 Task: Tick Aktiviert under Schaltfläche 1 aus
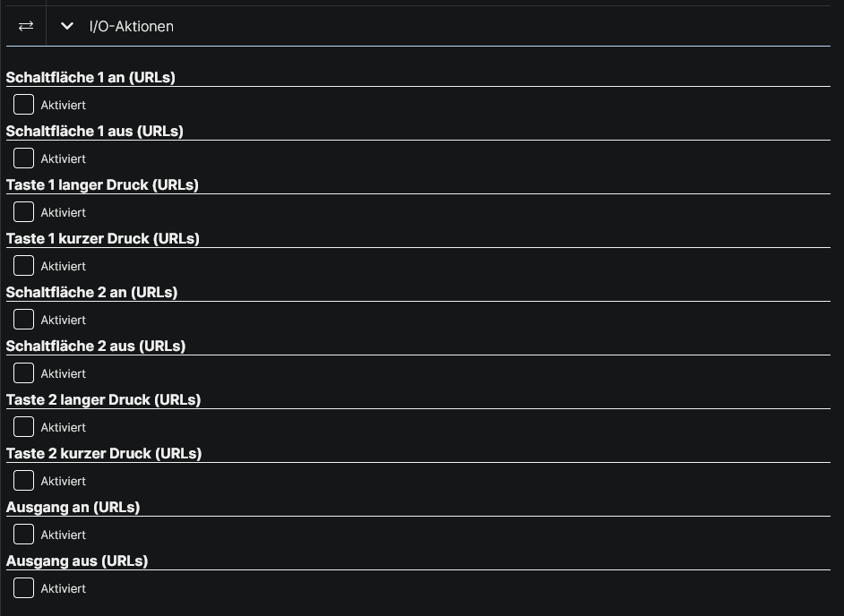pyautogui.click(x=23, y=158)
